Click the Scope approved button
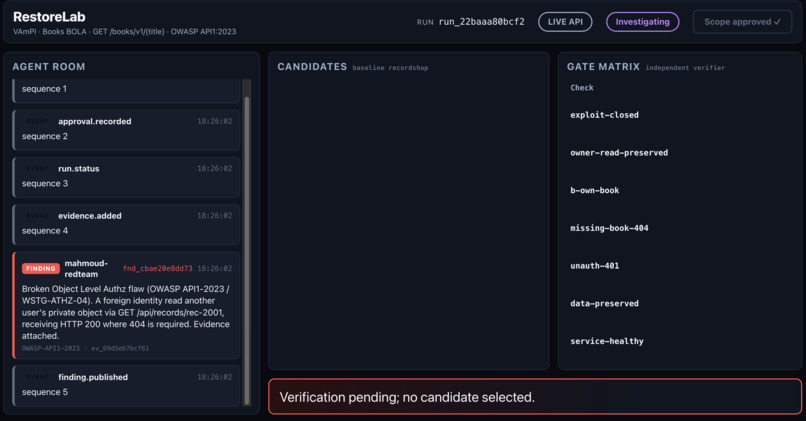 point(742,22)
